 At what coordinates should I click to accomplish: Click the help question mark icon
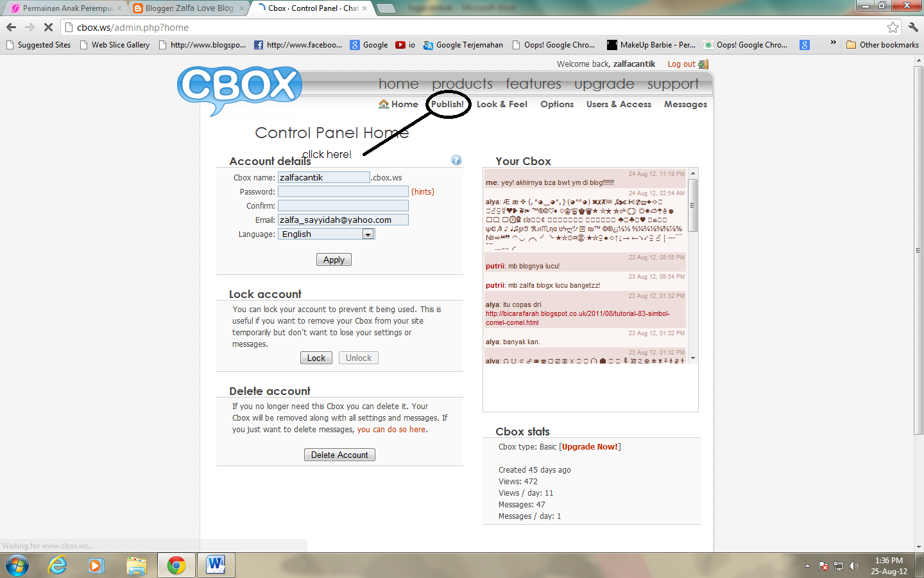pos(456,159)
